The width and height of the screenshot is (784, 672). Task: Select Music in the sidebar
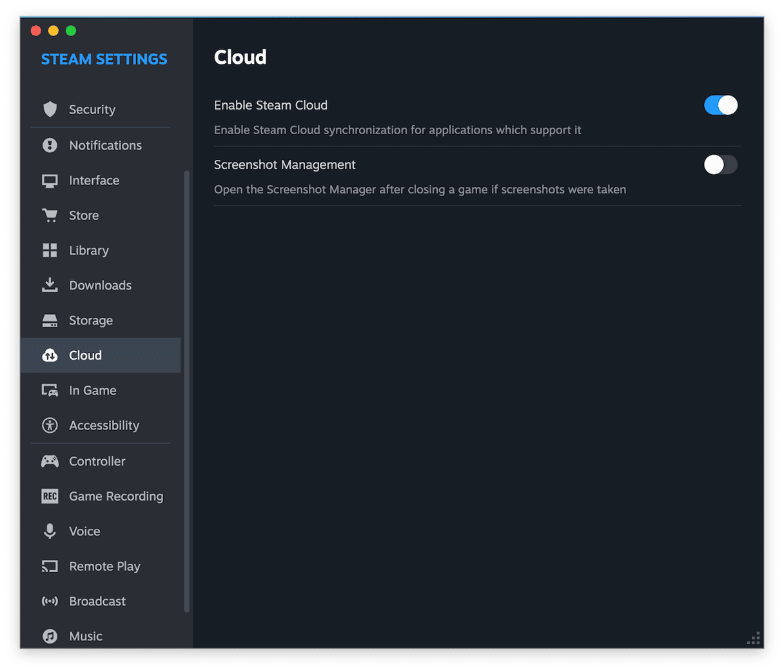point(86,636)
